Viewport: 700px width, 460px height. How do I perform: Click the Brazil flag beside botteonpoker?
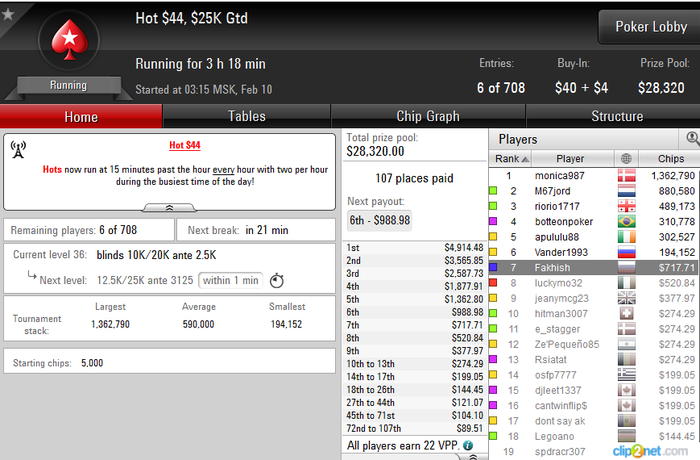[x=626, y=222]
